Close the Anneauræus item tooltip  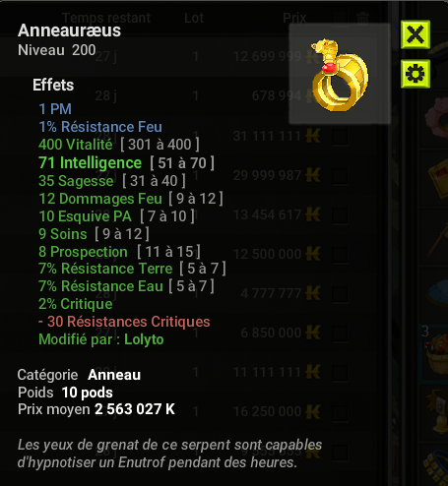(x=416, y=34)
